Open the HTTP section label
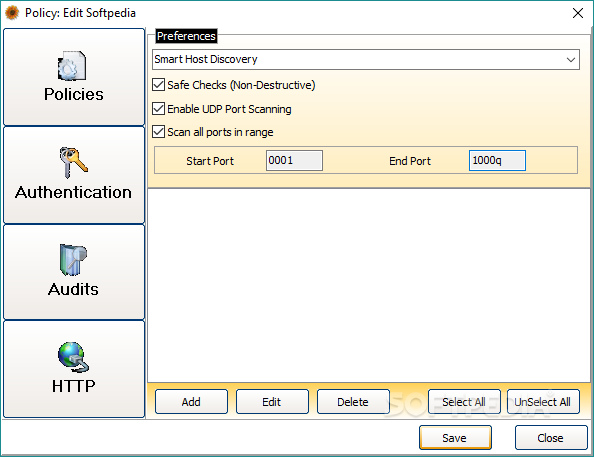594x457 pixels. pyautogui.click(x=73, y=386)
